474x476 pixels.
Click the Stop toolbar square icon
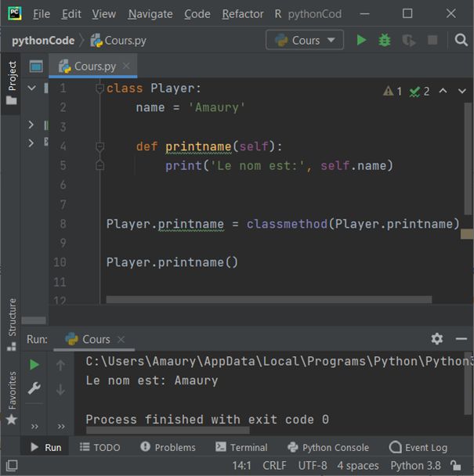click(x=432, y=40)
